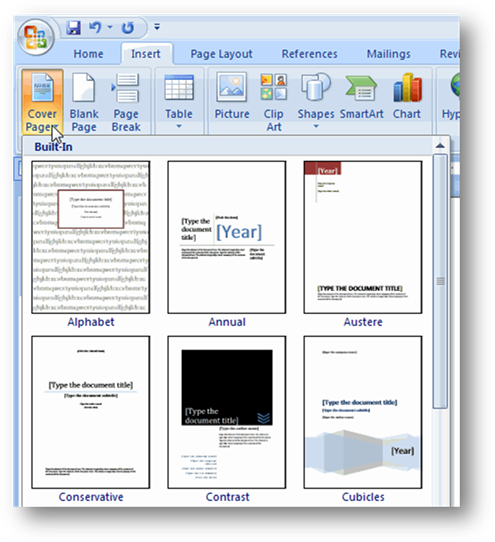This screenshot has width=495, height=542.
Task: Expand the Shapes gallery
Action: tap(316, 101)
